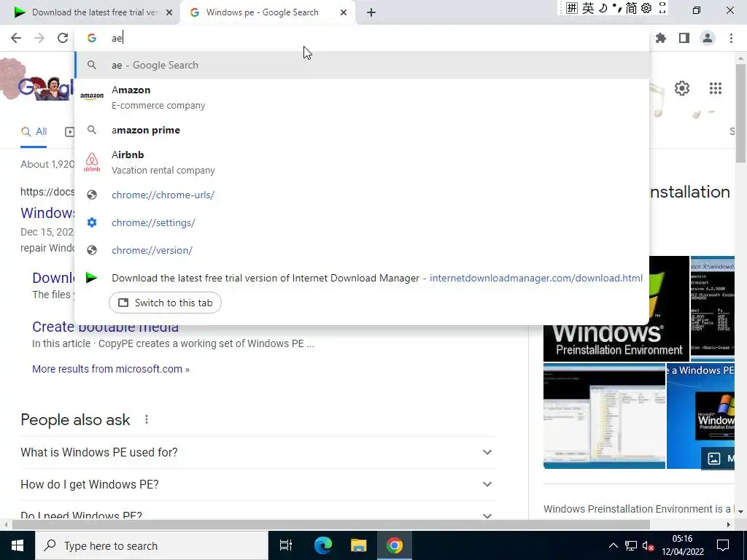Screen dimensions: 747x560
Task: Click the 'Switch to this tab' button
Action: point(165,303)
